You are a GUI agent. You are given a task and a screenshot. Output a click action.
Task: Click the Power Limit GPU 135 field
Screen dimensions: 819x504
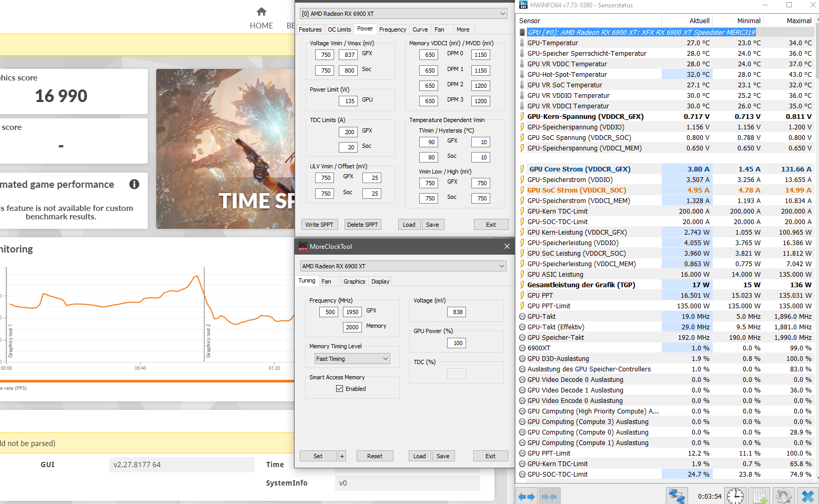pyautogui.click(x=349, y=101)
